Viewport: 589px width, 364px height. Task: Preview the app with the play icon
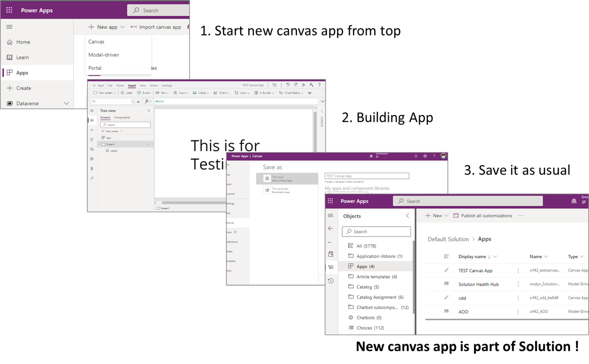304,85
